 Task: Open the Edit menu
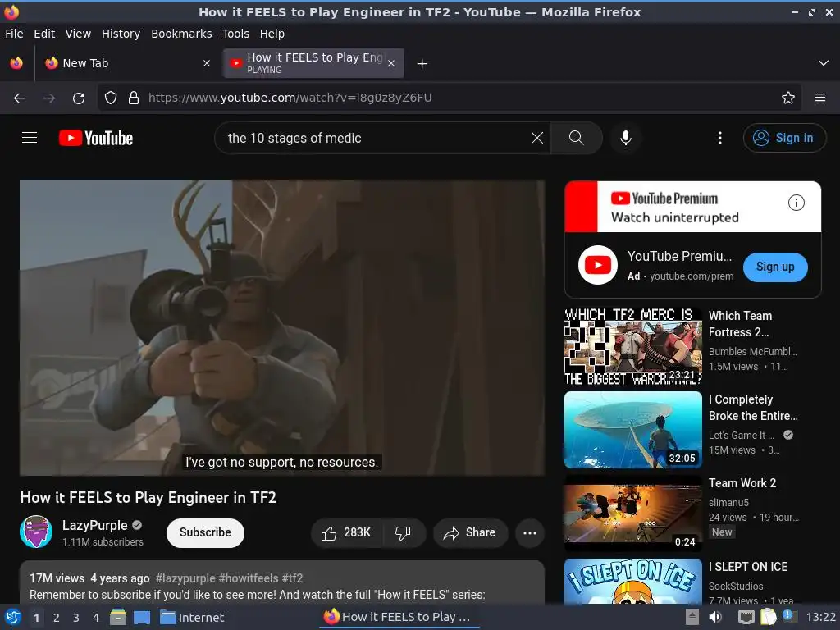click(x=44, y=34)
